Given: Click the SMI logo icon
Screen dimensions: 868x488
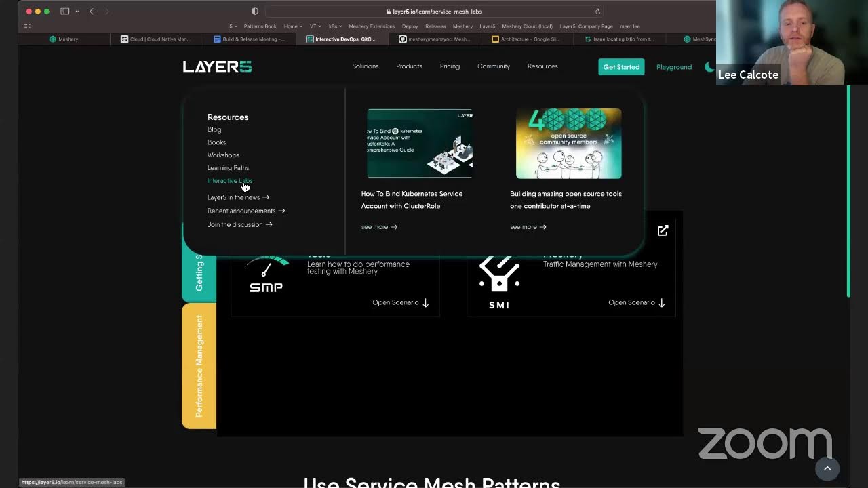Looking at the screenshot, I should coord(499,282).
